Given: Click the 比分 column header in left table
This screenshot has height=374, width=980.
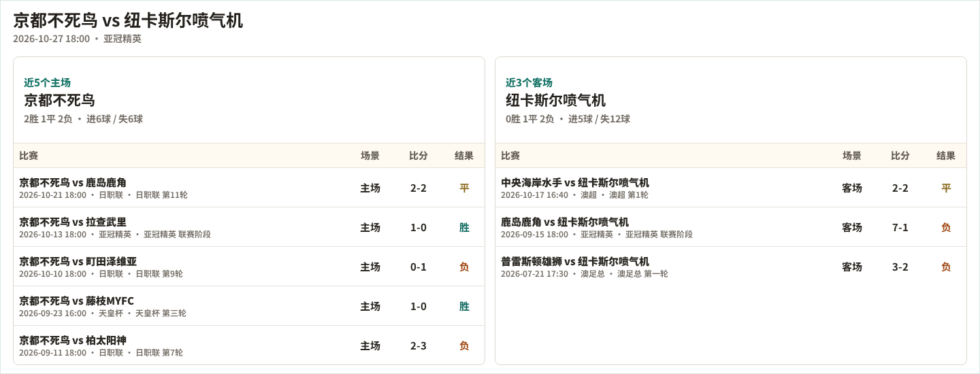Looking at the screenshot, I should click(x=419, y=156).
